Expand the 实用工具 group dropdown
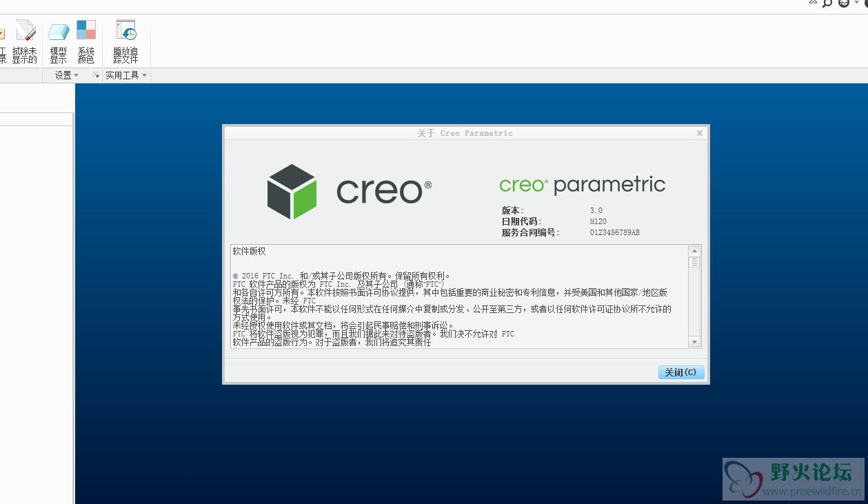 pyautogui.click(x=126, y=75)
